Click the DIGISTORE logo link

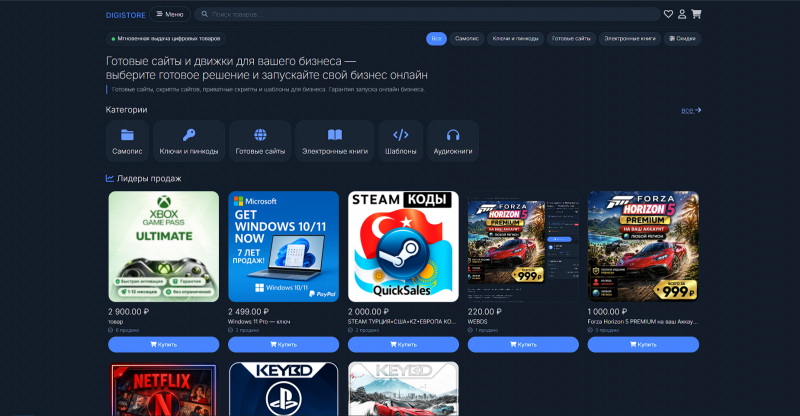(x=126, y=15)
